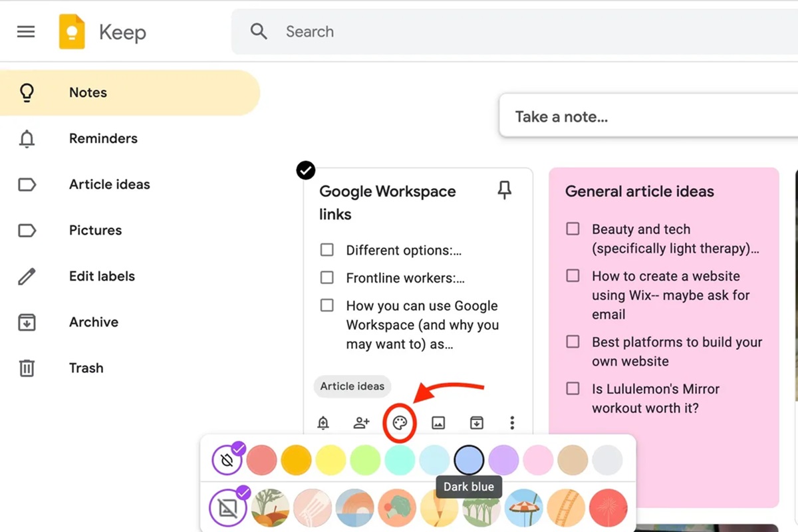Check 'How you can use Google Workspace' item
The image size is (798, 532).
tap(327, 306)
